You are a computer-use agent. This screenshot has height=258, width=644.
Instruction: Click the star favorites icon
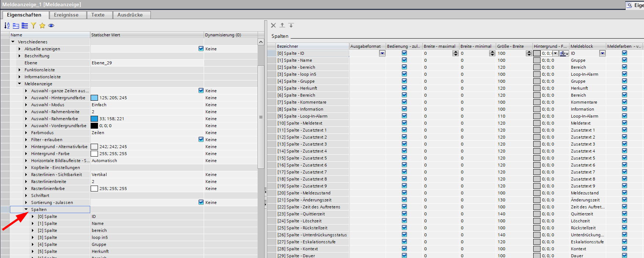(42, 25)
